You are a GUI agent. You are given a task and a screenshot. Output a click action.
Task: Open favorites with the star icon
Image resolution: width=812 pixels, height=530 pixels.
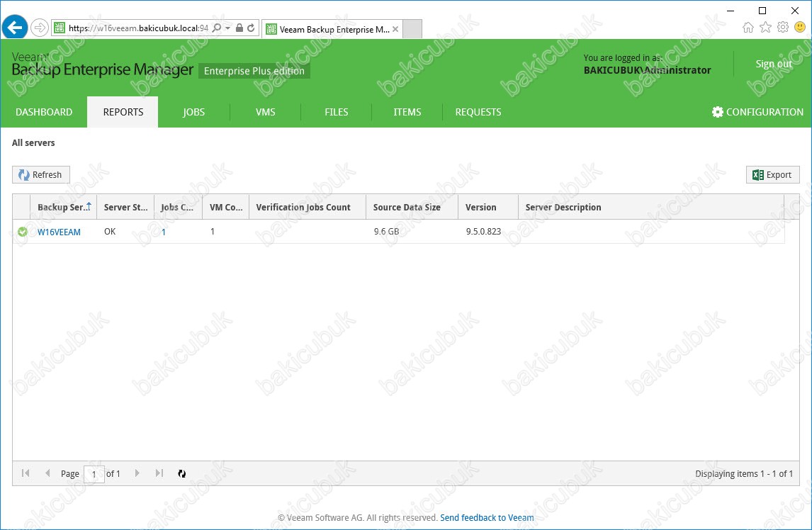click(x=765, y=28)
